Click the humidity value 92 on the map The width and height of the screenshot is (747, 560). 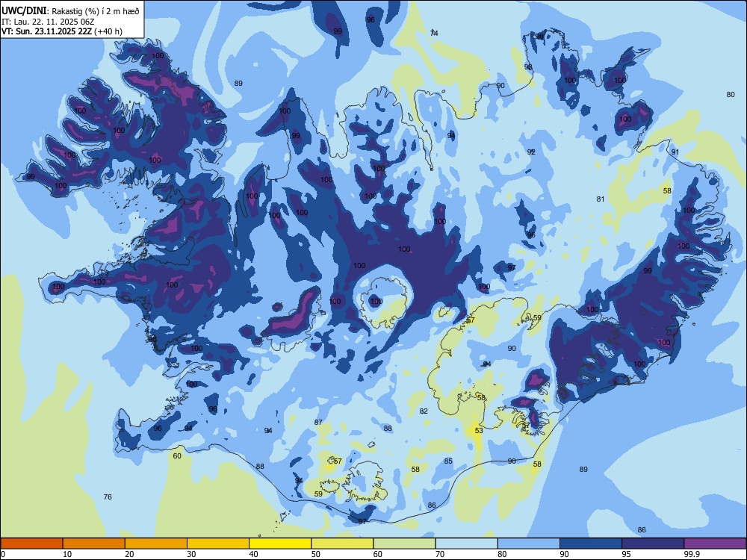coord(531,152)
